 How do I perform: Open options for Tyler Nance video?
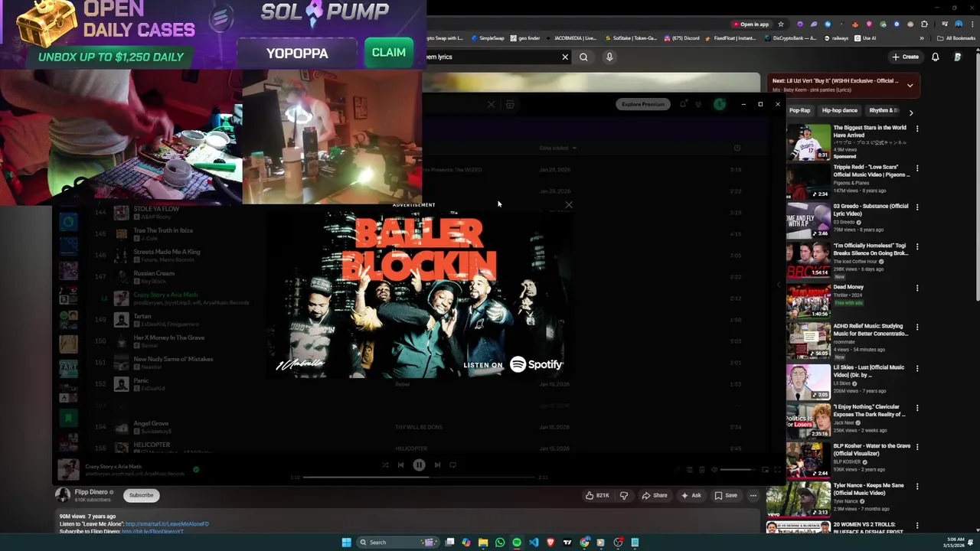click(x=917, y=487)
